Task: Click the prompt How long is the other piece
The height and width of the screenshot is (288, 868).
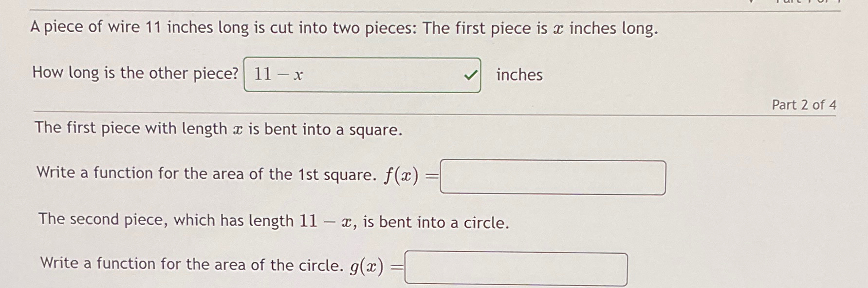Action: point(135,73)
